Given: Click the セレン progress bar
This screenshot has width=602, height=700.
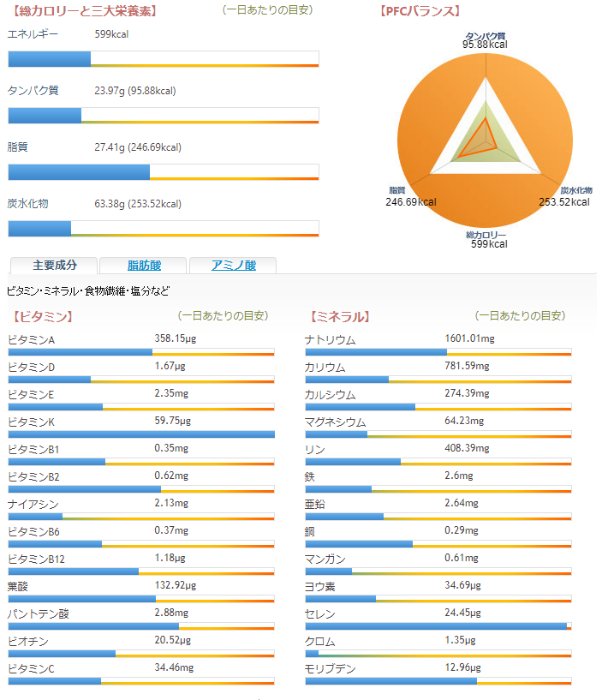Looking at the screenshot, I should (x=438, y=626).
